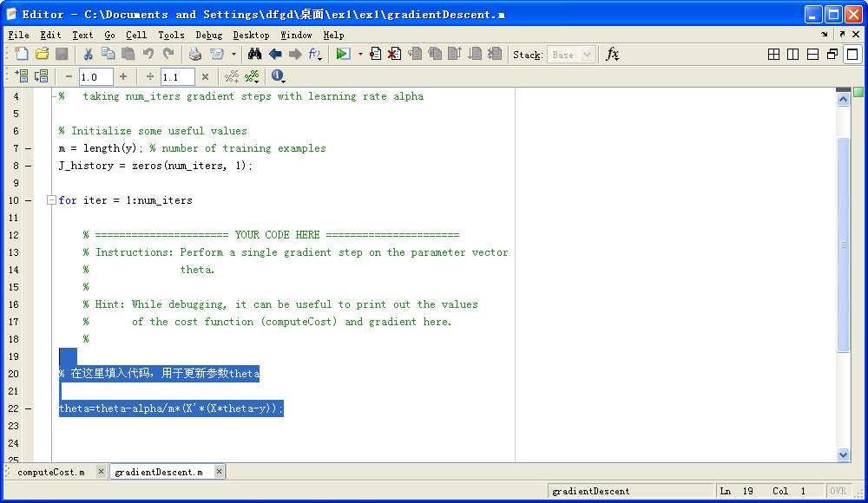
Task: Open the Tools menu
Action: [x=171, y=35]
